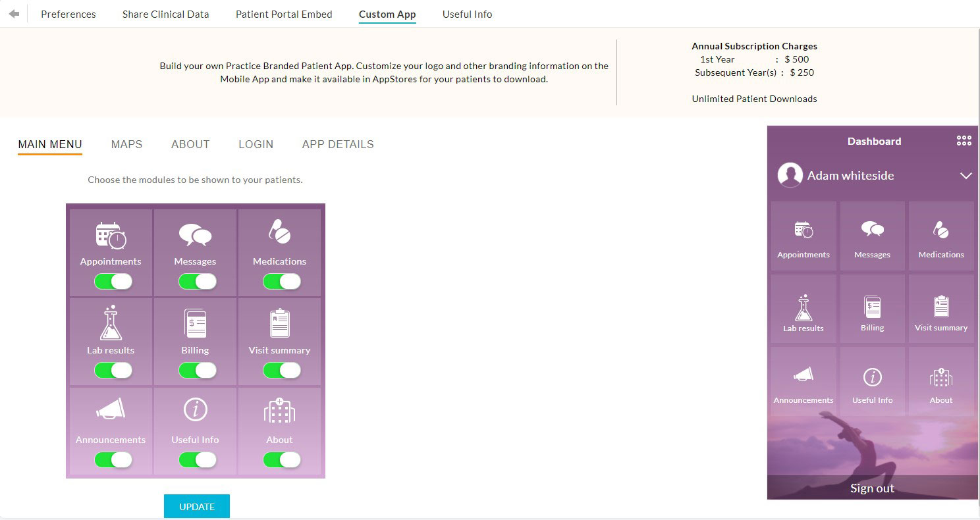Image resolution: width=980 pixels, height=520 pixels.
Task: Click the Useful Info icon in the phone preview
Action: pos(872,377)
